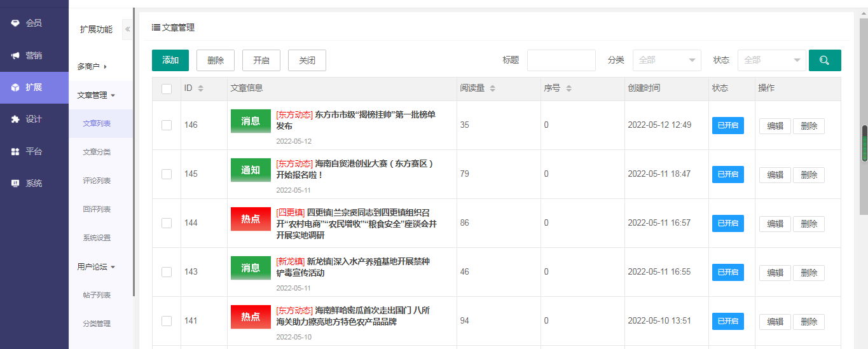Toggle the select-all checkbox in table header
The image size is (868, 349).
(167, 89)
